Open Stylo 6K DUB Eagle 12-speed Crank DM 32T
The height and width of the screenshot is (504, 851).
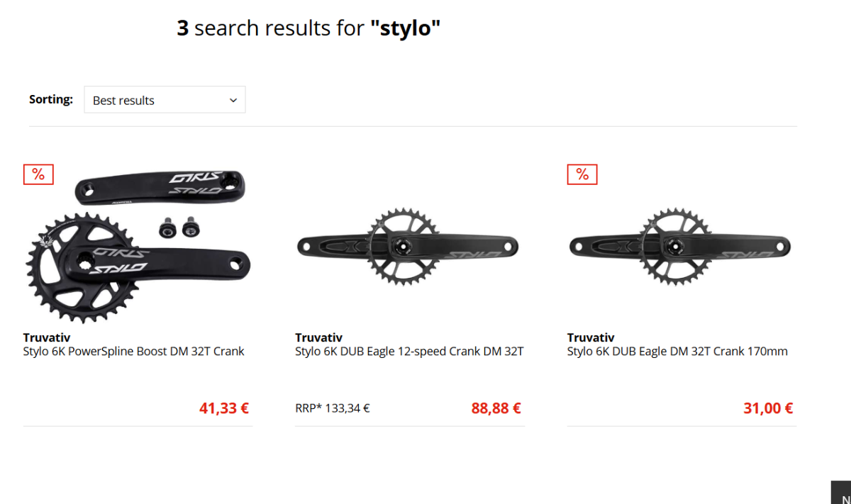coord(409,352)
